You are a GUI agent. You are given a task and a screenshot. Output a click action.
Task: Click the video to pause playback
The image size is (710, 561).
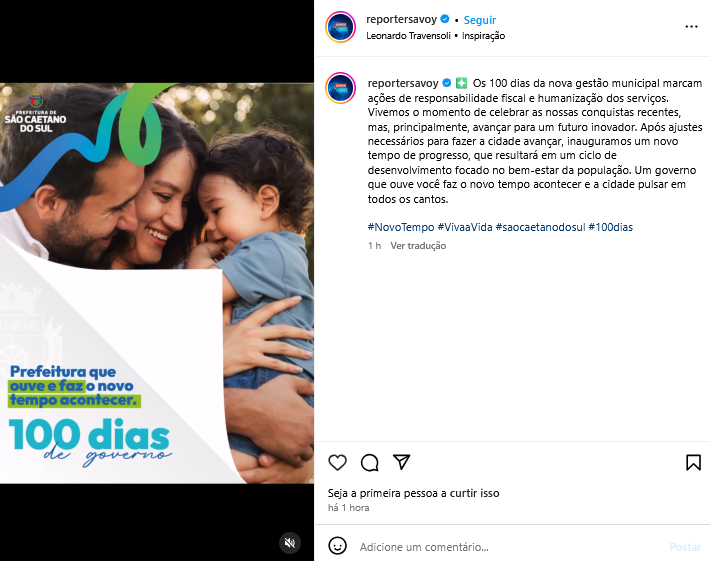pyautogui.click(x=157, y=283)
